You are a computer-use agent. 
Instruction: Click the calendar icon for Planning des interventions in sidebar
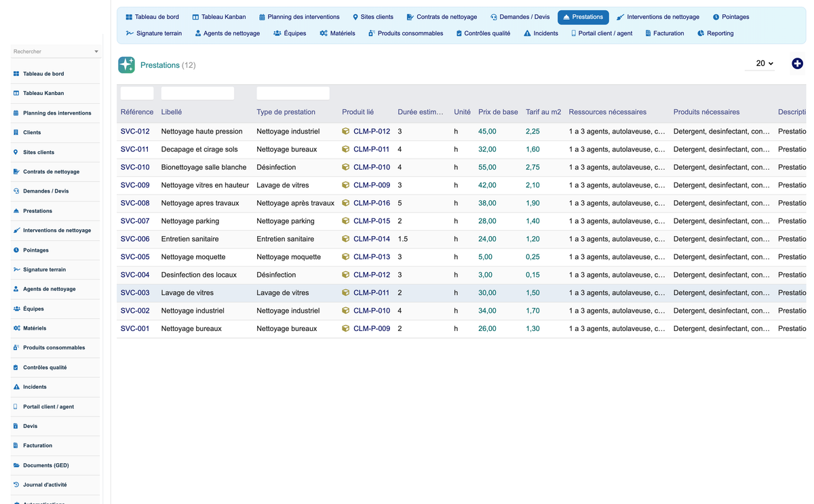coord(16,113)
